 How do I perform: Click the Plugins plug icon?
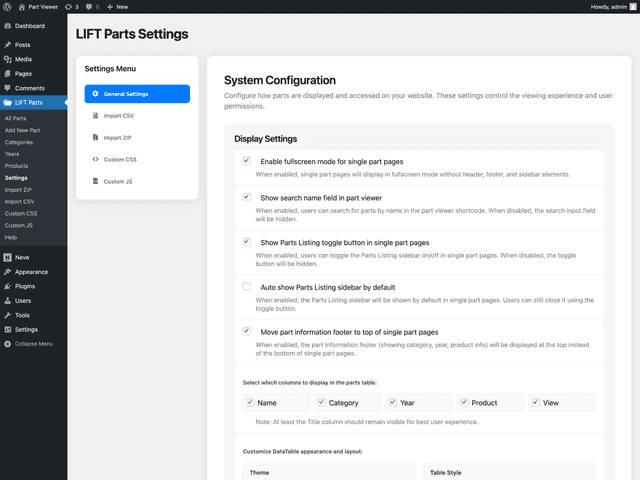coord(7,286)
